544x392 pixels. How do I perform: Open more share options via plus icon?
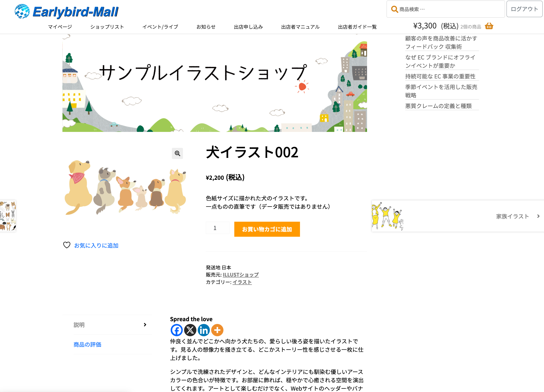pyautogui.click(x=217, y=330)
